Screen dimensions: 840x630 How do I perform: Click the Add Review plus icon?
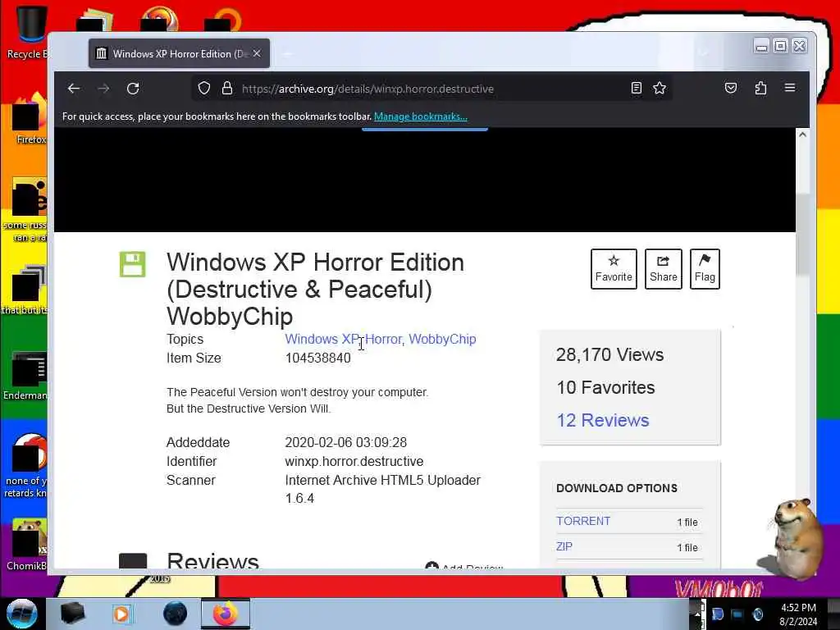coord(431,566)
